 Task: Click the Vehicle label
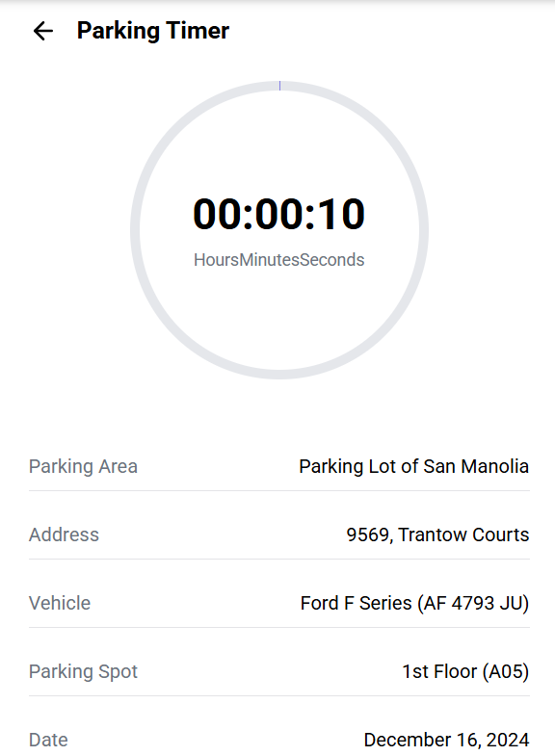60,603
